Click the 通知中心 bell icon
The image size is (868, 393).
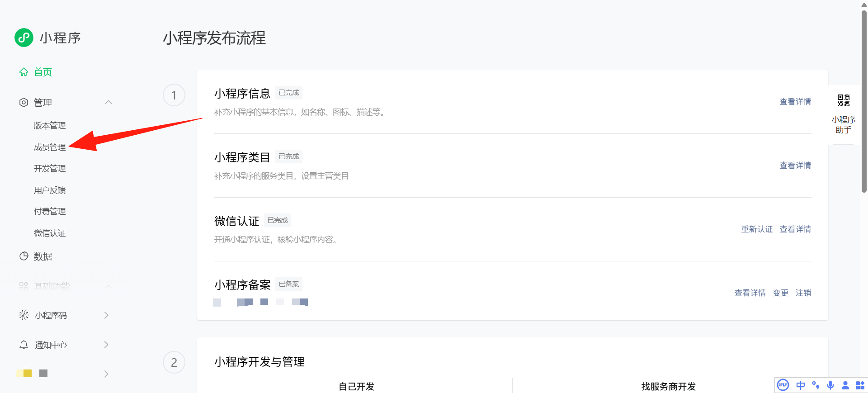click(x=24, y=345)
